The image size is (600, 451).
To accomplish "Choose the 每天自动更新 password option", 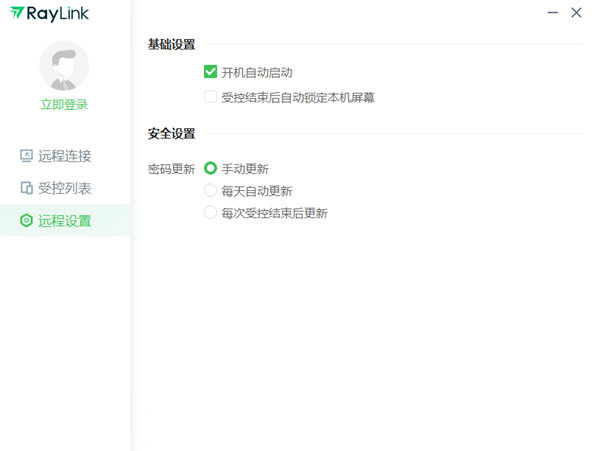I will coord(210,190).
